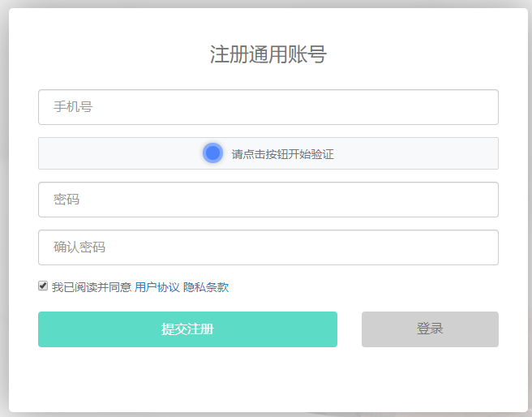
Task: Focus the 确认密码 confirm password field
Action: [268, 247]
